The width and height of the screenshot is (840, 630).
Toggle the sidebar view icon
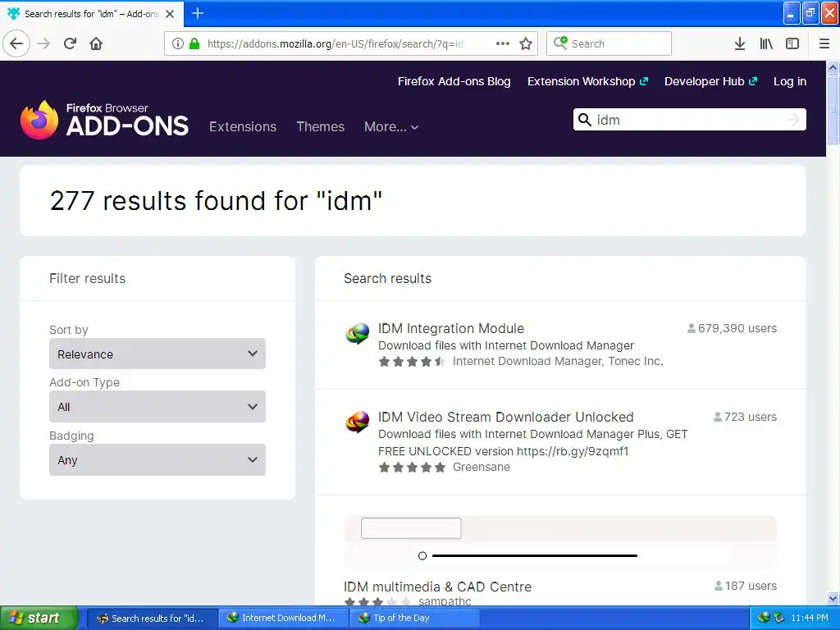coord(792,43)
